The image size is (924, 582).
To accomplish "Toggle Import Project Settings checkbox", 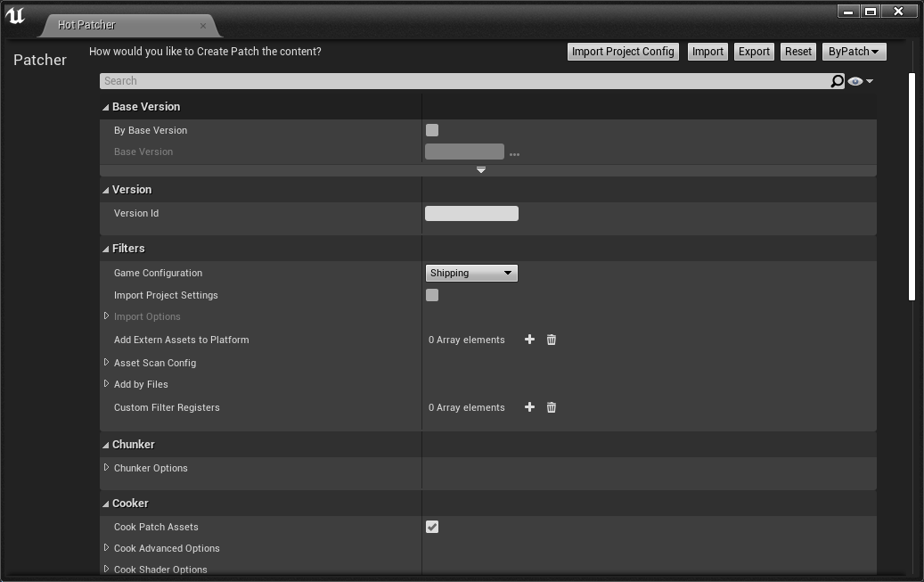I will point(432,295).
